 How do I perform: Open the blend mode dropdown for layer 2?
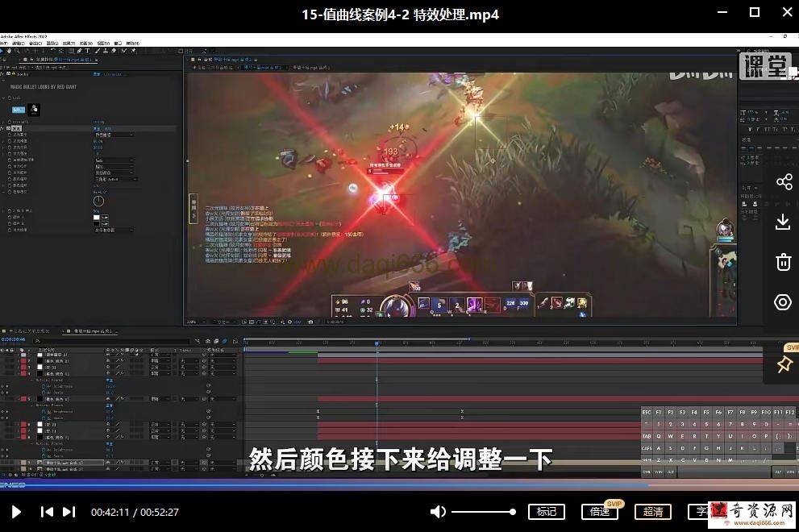coord(160,361)
